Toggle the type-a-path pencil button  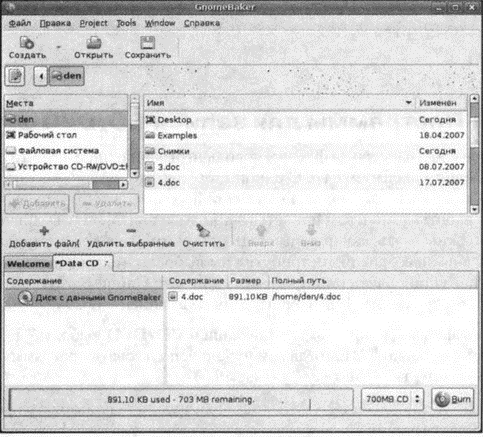(x=15, y=76)
